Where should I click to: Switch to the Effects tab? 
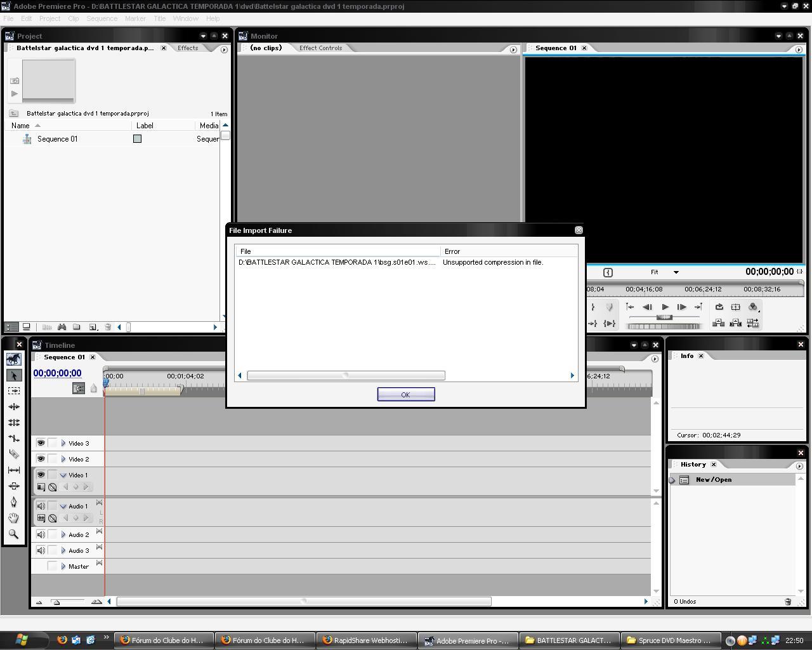click(x=188, y=48)
